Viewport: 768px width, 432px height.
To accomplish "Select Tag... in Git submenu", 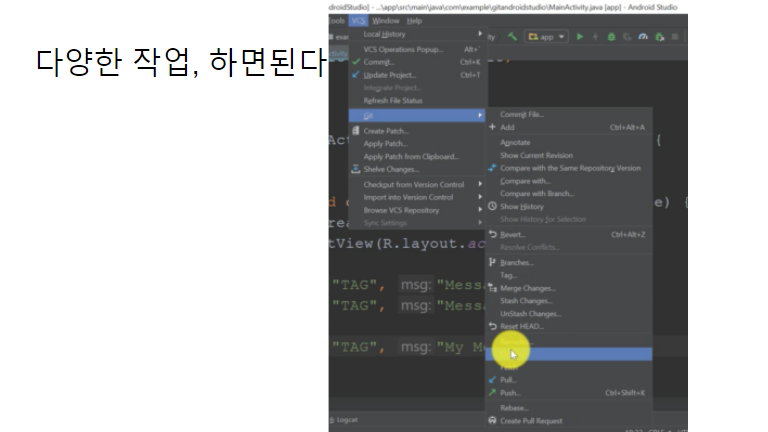I will 569,275.
